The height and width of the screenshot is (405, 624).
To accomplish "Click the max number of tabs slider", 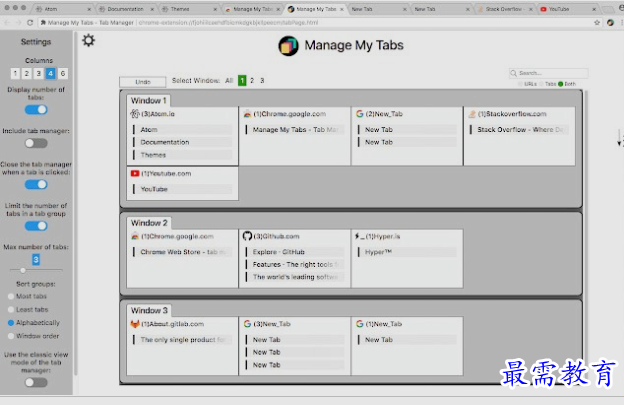I will [x=36, y=270].
